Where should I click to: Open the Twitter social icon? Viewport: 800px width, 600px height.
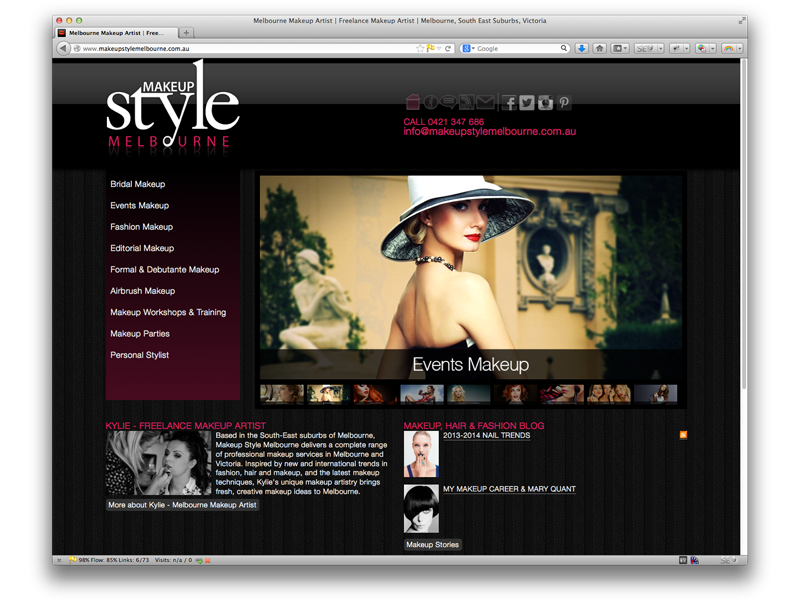527,103
